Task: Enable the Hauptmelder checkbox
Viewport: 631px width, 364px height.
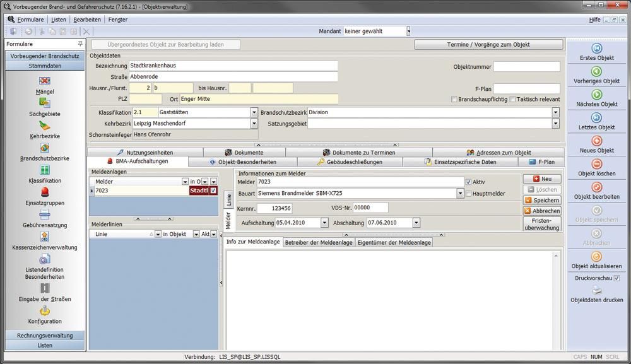Action: [468, 194]
